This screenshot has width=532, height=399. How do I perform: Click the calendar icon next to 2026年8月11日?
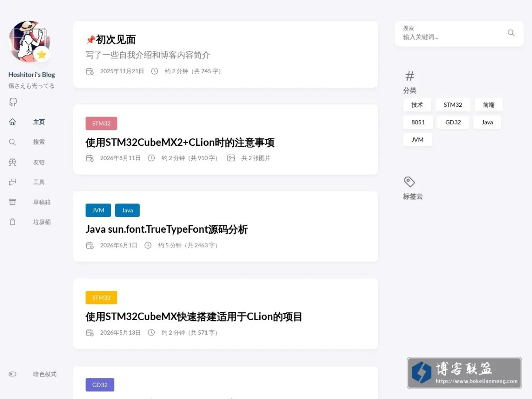pos(90,158)
